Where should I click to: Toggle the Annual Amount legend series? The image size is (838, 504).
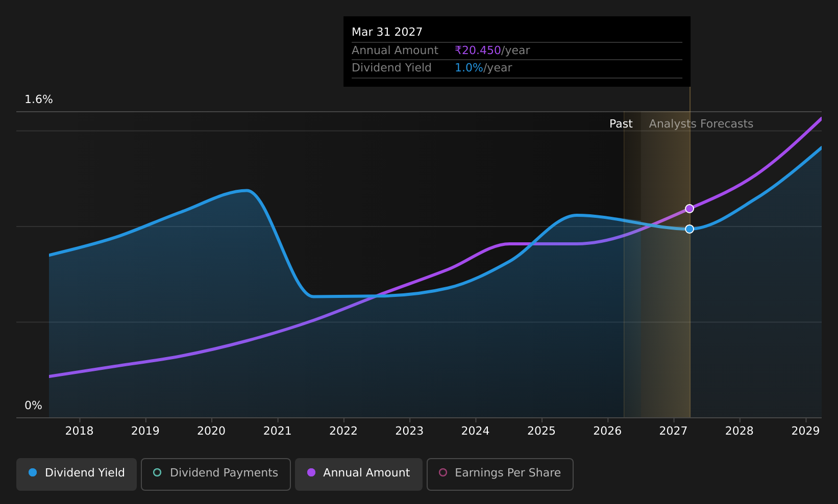[x=359, y=474]
